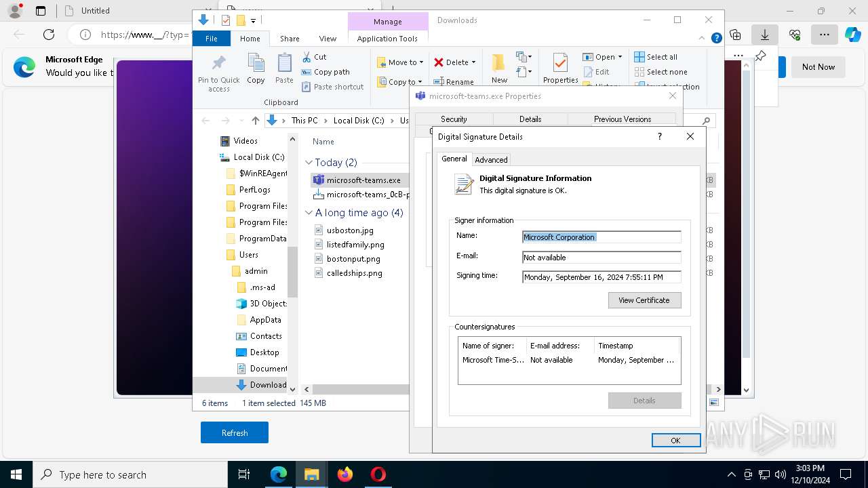Open Copy to dropdown
Viewport: 868px width, 488px height.
(400, 82)
